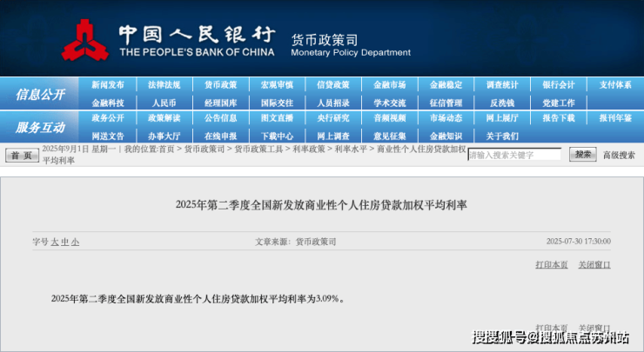Image resolution: width=644 pixels, height=352 pixels.
Task: Open 报告下载 link
Action: tap(559, 118)
